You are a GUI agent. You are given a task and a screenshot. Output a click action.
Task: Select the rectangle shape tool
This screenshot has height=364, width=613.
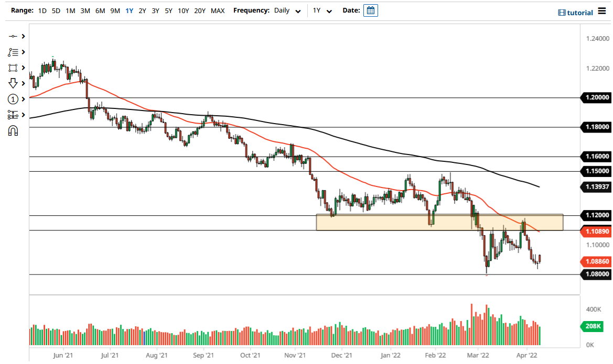(13, 67)
